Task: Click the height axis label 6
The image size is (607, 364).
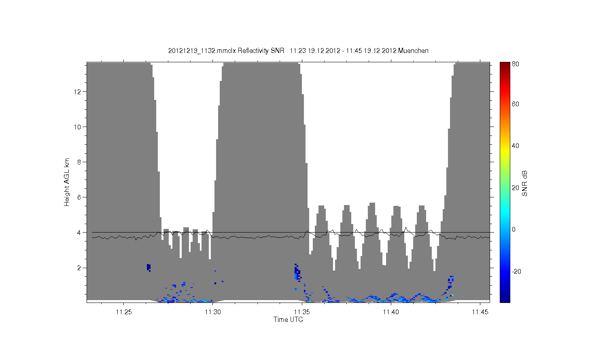Action: (x=80, y=197)
